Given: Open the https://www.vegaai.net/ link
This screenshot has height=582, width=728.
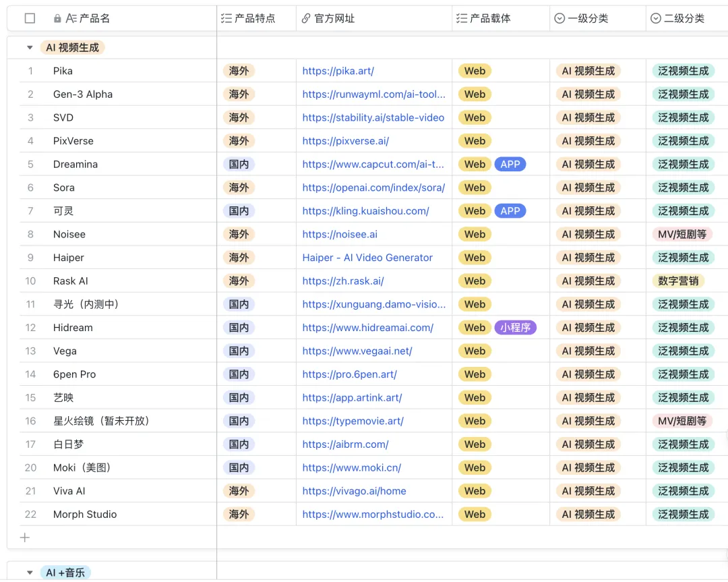Looking at the screenshot, I should coord(357,351).
